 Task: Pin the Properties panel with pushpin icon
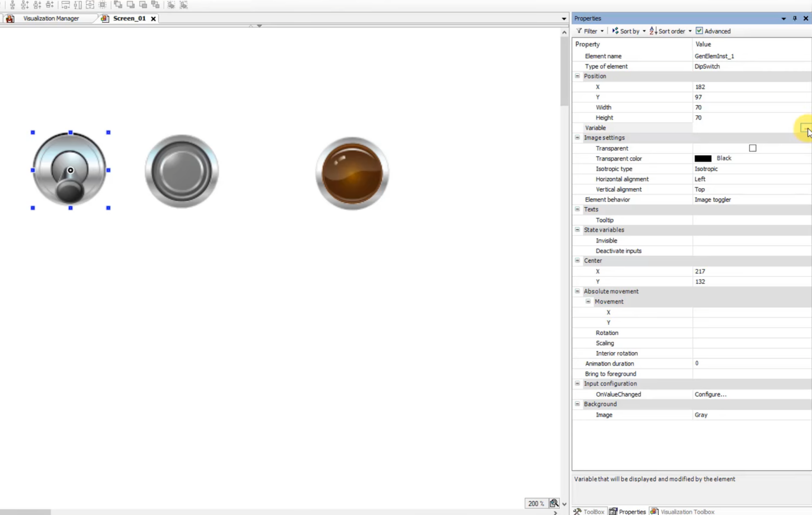pyautogui.click(x=795, y=18)
